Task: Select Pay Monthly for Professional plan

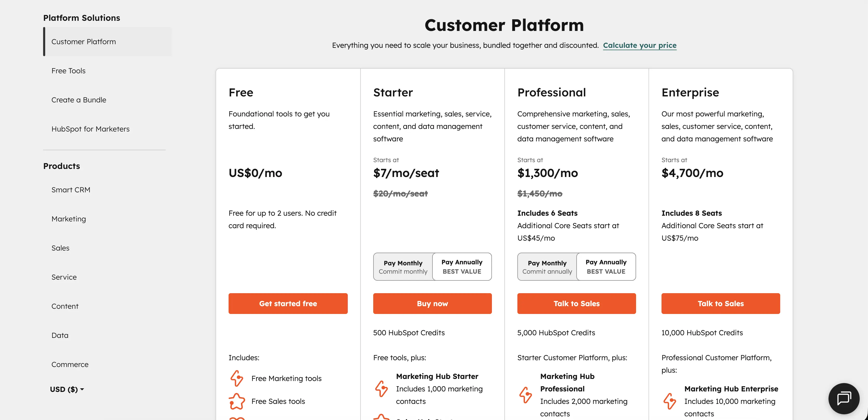Action: pyautogui.click(x=547, y=267)
